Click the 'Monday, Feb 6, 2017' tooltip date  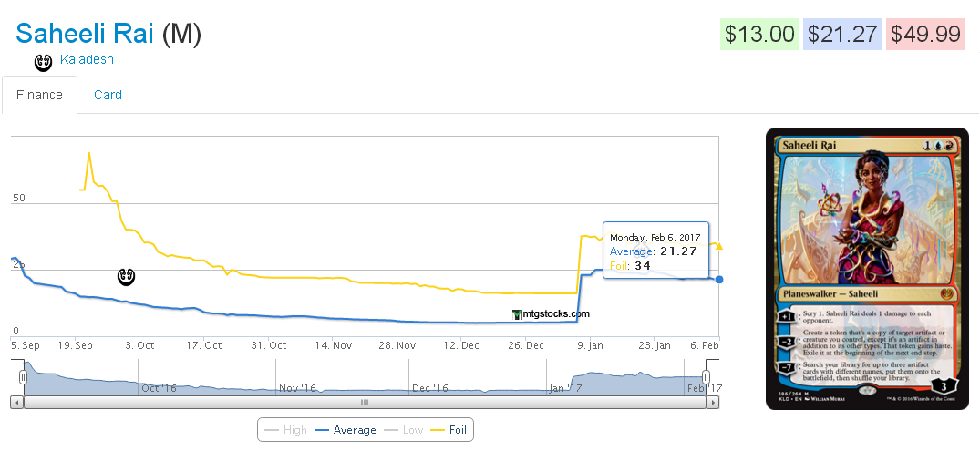click(655, 238)
